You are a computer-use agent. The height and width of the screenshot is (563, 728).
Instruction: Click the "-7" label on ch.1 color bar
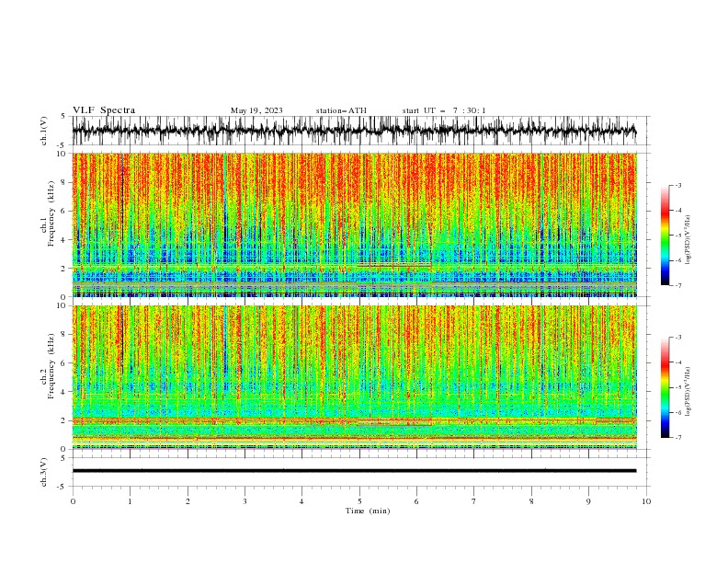point(678,285)
